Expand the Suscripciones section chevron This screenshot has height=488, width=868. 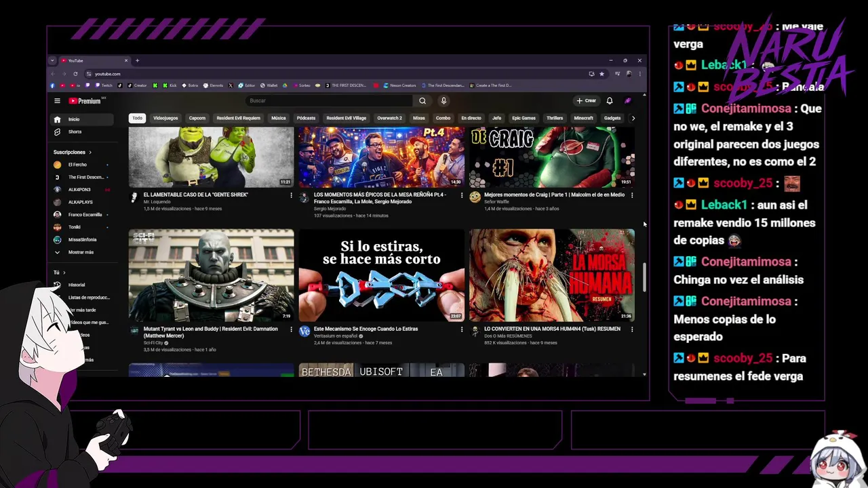90,152
